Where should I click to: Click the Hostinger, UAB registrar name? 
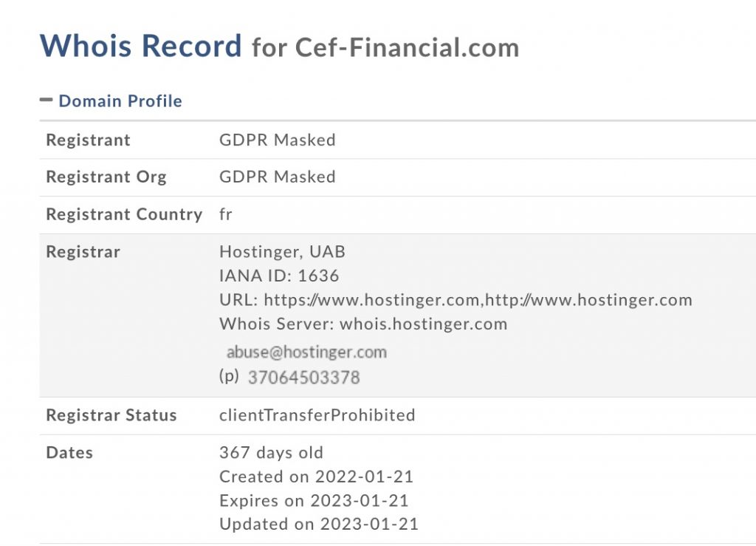(282, 252)
